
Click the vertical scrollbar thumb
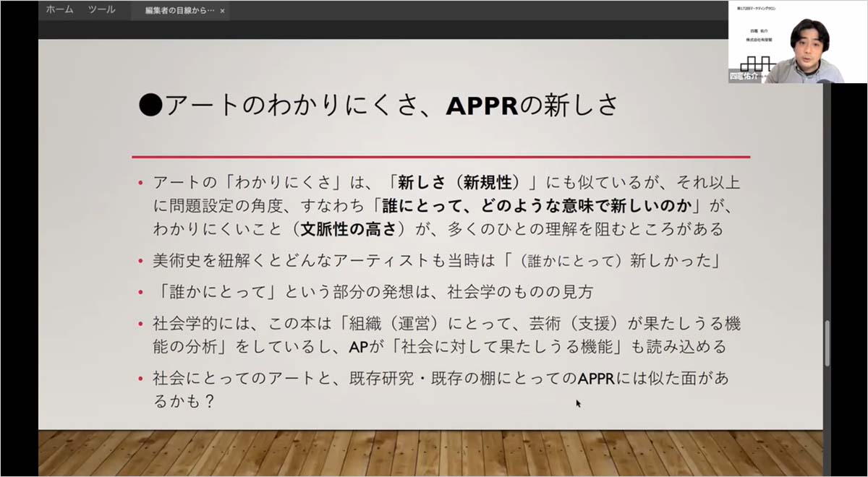click(x=827, y=343)
